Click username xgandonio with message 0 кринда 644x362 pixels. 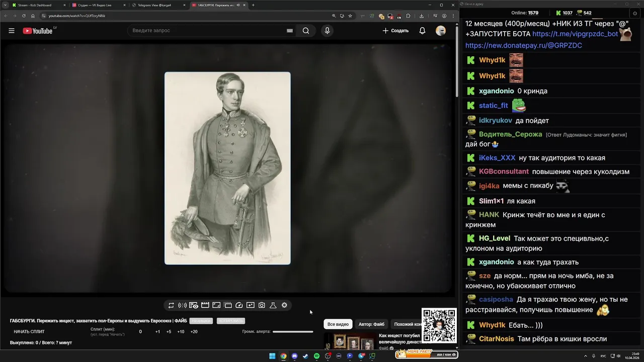[497, 91]
